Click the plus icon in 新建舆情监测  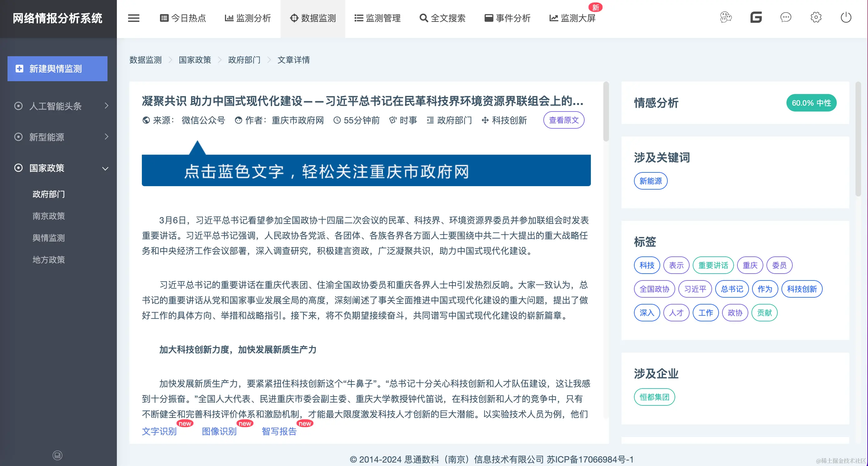coord(20,69)
